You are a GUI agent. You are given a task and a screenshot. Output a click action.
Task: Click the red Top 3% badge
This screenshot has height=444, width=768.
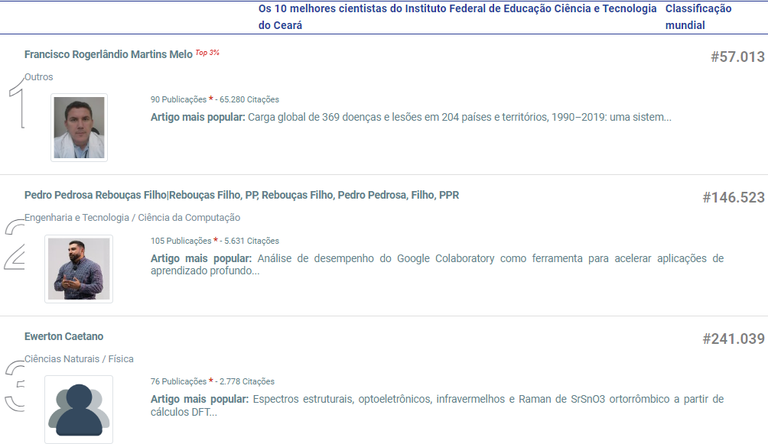(x=208, y=52)
